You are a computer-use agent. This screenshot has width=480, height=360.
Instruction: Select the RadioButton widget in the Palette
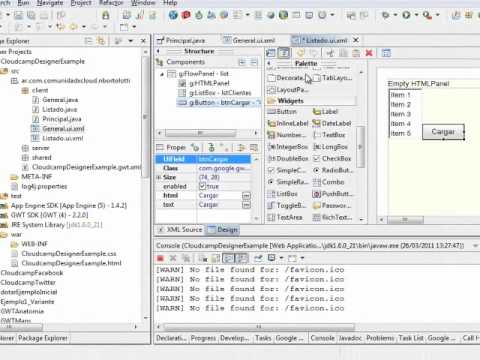click(333, 170)
